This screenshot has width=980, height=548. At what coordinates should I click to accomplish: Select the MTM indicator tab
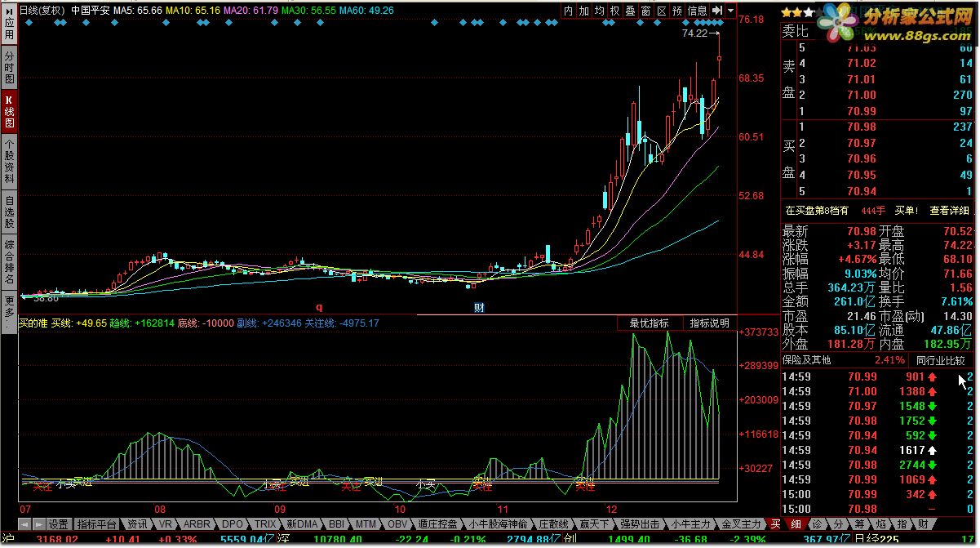[366, 524]
